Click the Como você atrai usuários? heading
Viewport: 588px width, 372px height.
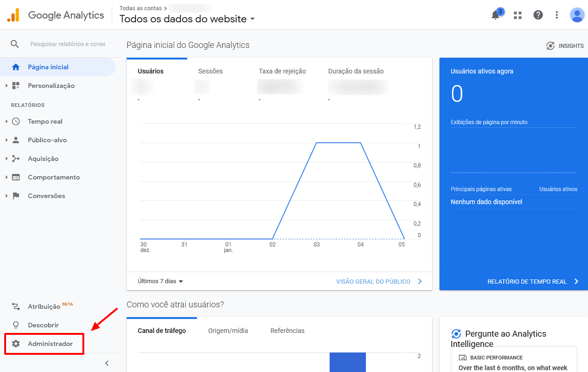[175, 305]
